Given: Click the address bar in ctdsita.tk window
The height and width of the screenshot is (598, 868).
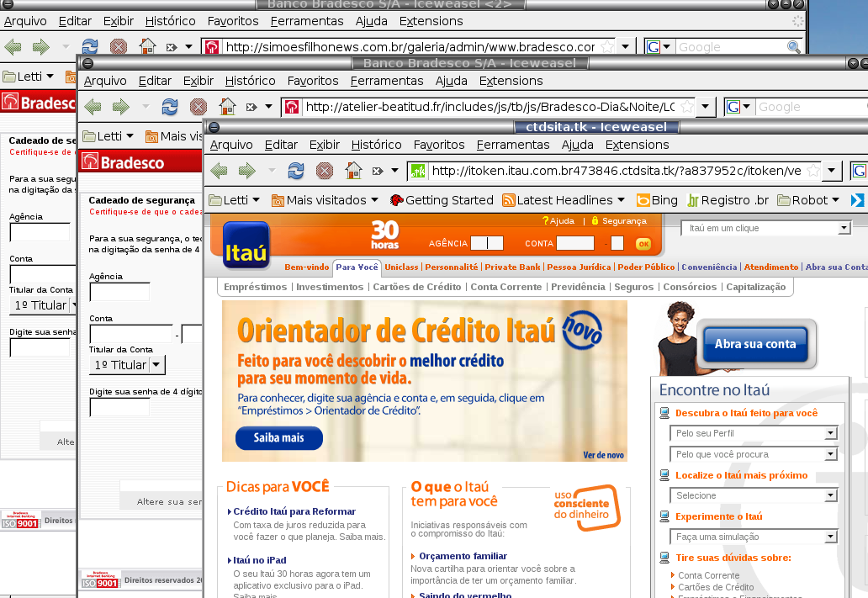Looking at the screenshot, I should (x=617, y=171).
